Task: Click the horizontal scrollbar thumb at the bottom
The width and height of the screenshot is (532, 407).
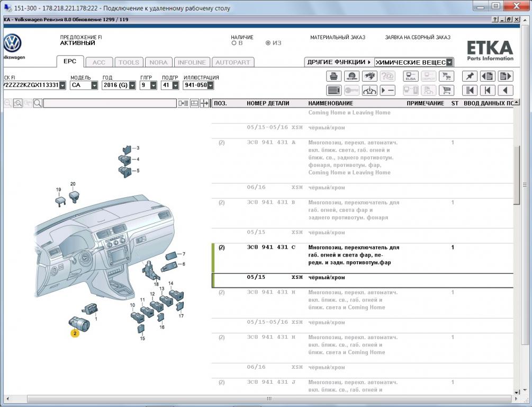Action: pos(269,399)
